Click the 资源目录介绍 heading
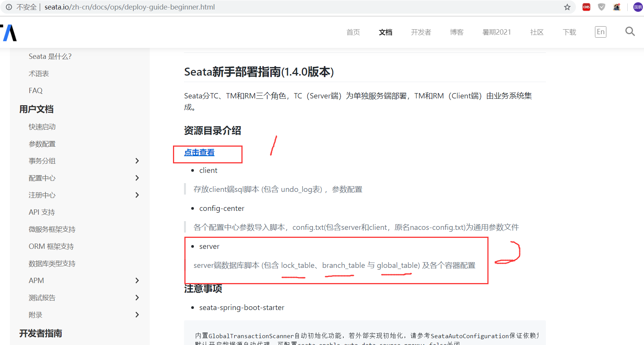This screenshot has width=644, height=345. 213,131
